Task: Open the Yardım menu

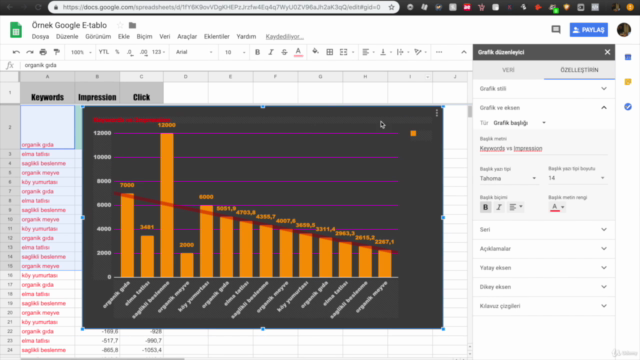Action: tap(246, 37)
